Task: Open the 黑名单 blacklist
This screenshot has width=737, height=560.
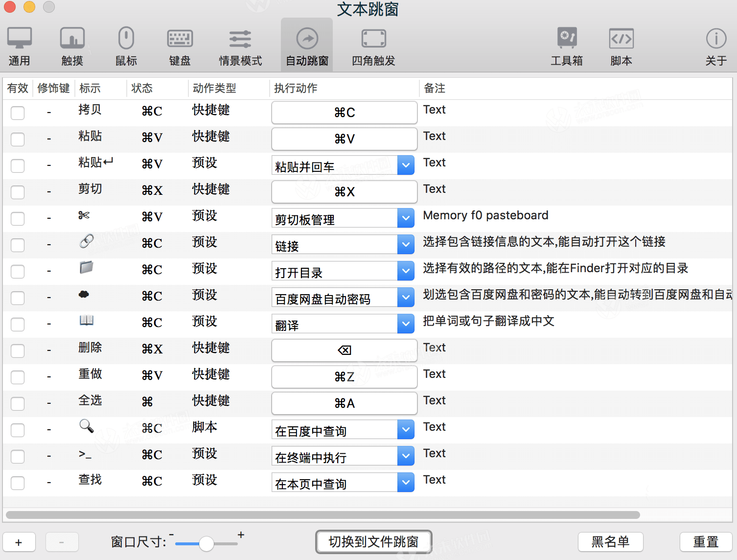Action: [610, 542]
